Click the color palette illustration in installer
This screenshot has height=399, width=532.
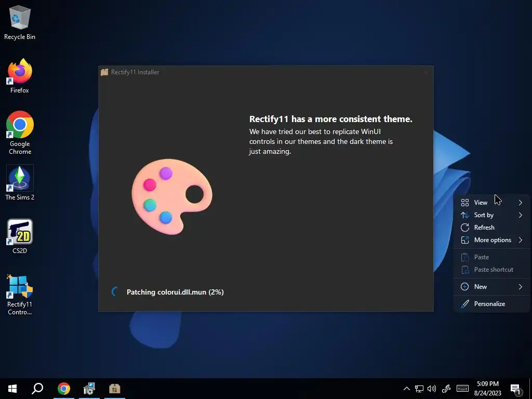coord(172,196)
